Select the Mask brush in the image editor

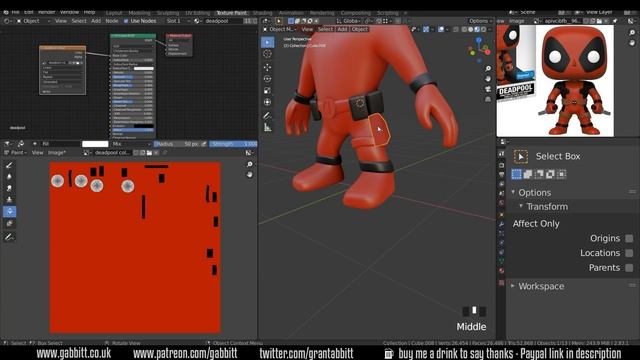pos(9,223)
